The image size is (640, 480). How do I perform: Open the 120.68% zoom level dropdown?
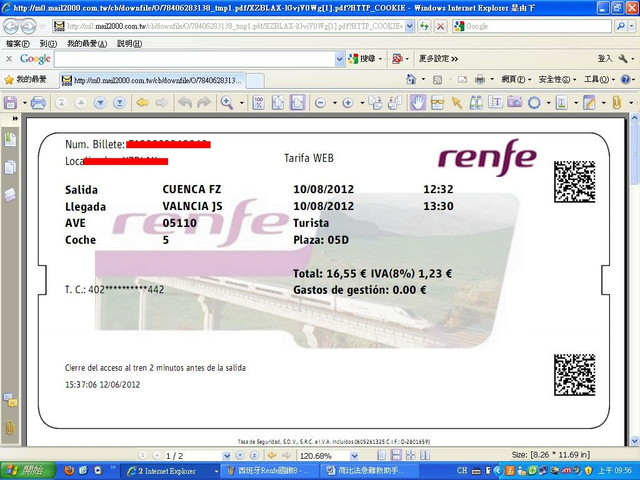(354, 456)
